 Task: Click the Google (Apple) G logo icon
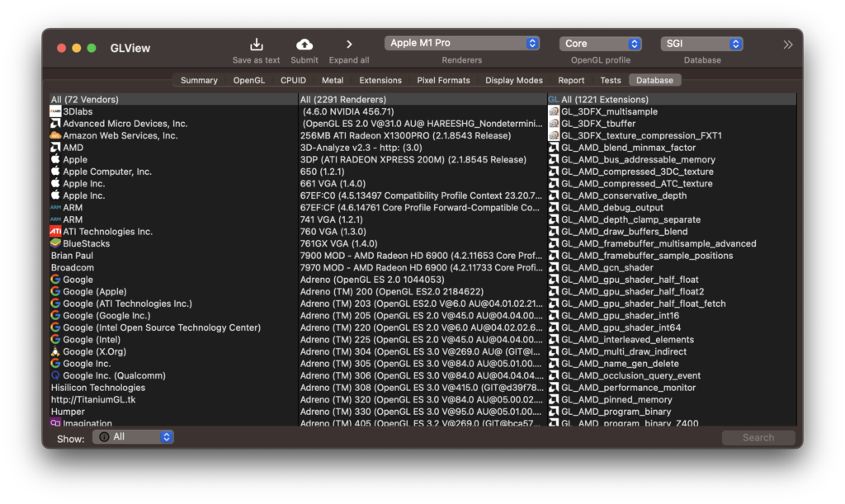55,291
